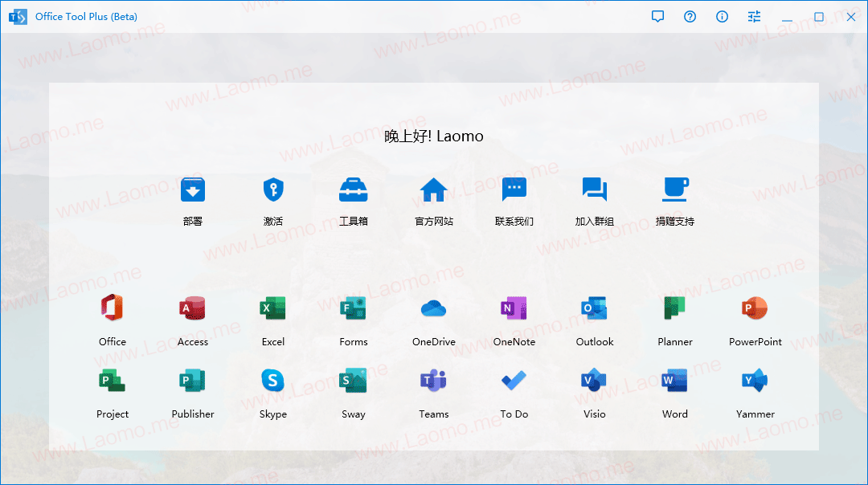Click the 捐赠支持 label text
Screen dimensions: 868x485
click(x=675, y=221)
